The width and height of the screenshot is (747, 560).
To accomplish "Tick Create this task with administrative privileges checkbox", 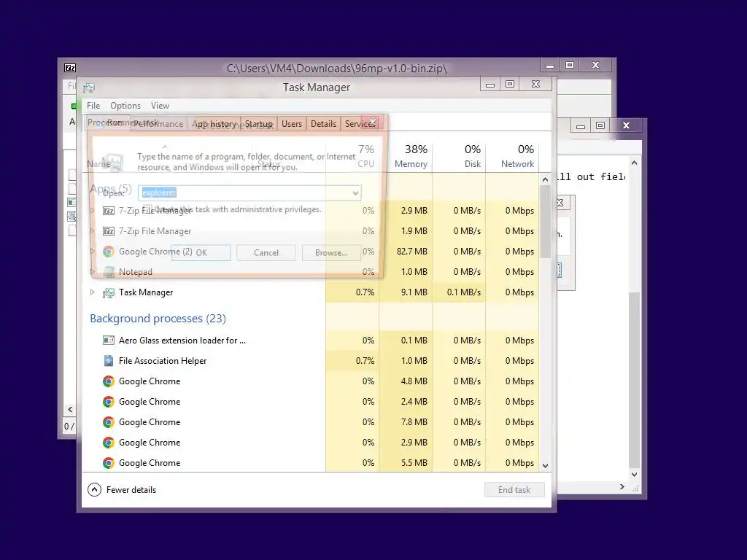I will 147,209.
